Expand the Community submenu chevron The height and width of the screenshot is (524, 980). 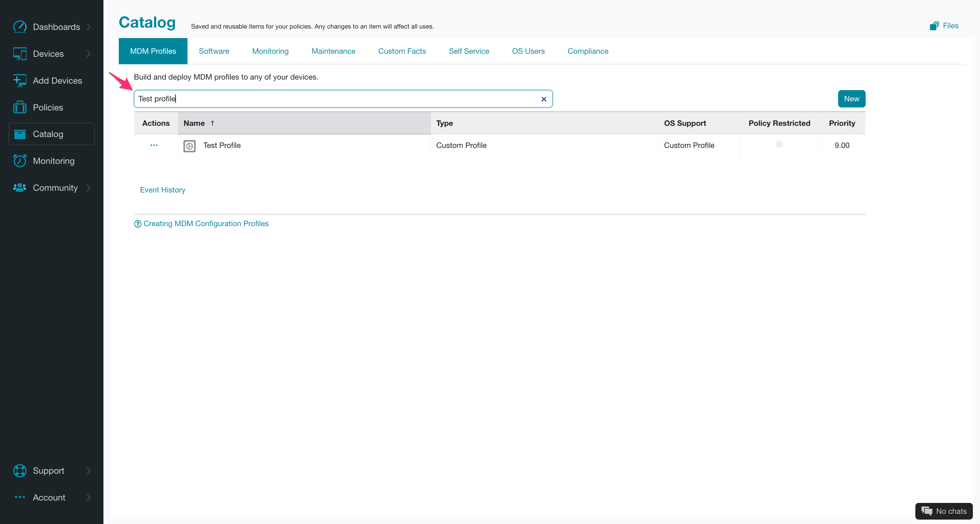tap(88, 187)
